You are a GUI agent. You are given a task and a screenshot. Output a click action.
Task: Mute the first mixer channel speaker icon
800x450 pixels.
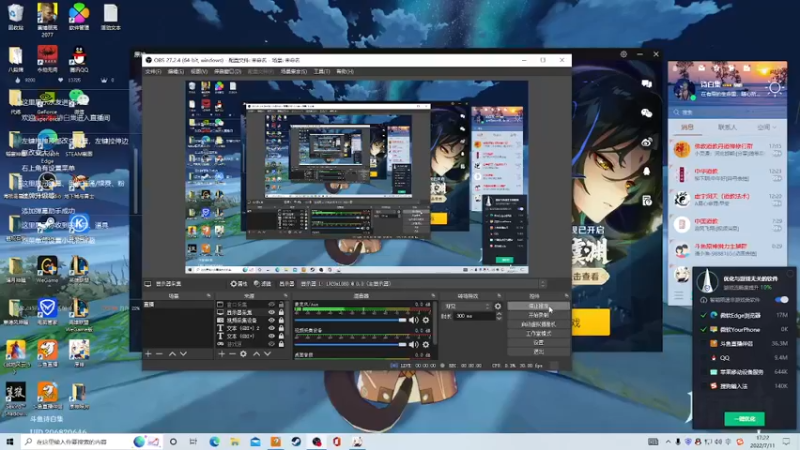pyautogui.click(x=413, y=320)
